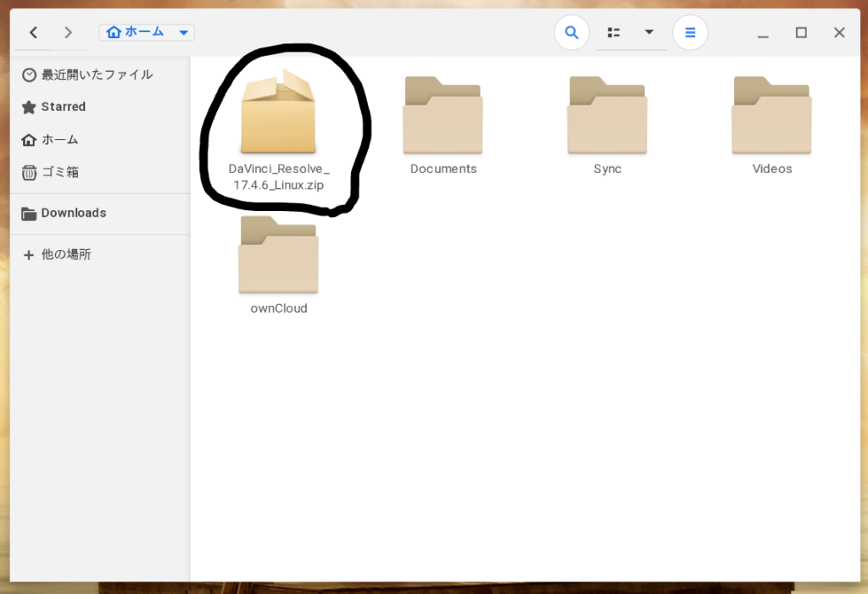Open ゴミ箱 trash in sidebar
This screenshot has height=594, width=868.
click(100, 172)
